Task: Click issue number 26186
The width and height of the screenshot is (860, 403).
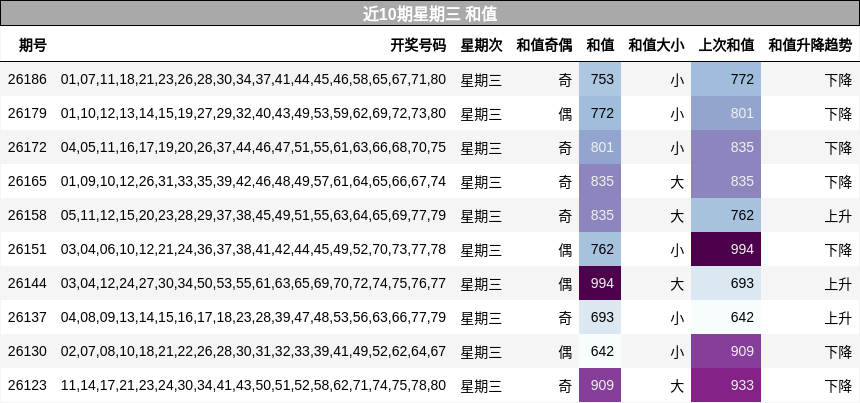Action: 27,80
